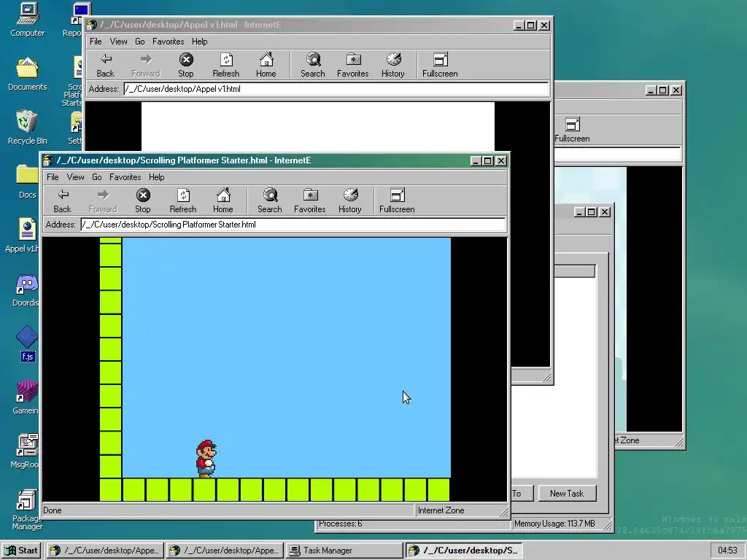This screenshot has width=747, height=560.
Task: Select the Docs folder on desktop
Action: coord(27,182)
